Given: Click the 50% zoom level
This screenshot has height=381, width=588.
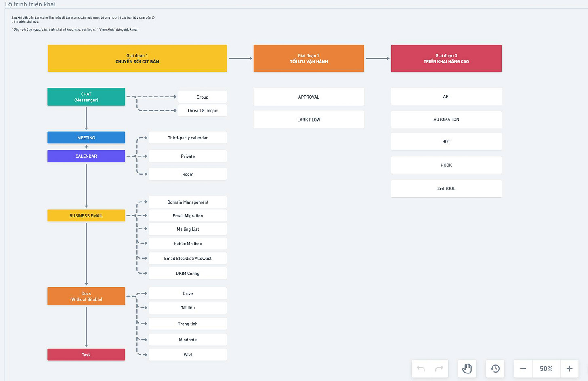Looking at the screenshot, I should pyautogui.click(x=546, y=368).
